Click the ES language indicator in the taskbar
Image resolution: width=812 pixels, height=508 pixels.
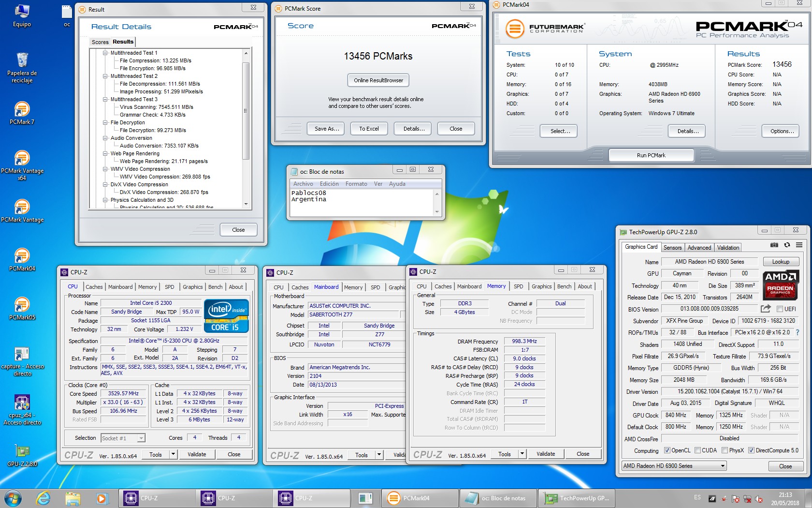pyautogui.click(x=697, y=497)
